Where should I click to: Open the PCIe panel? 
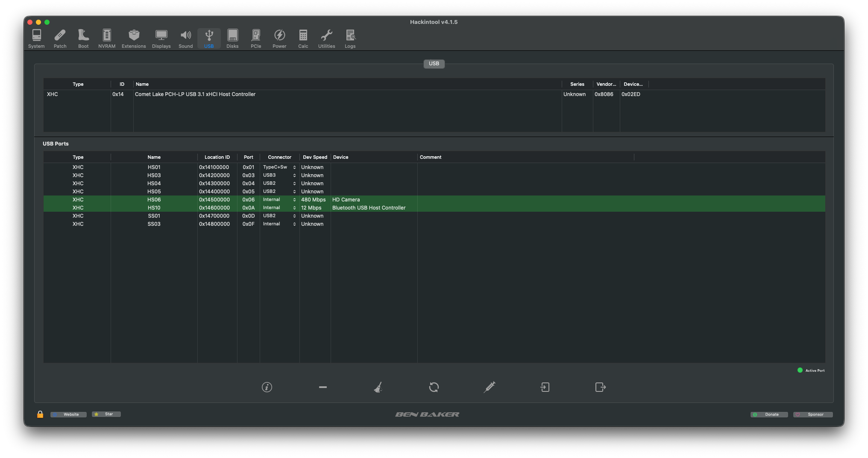[256, 38]
